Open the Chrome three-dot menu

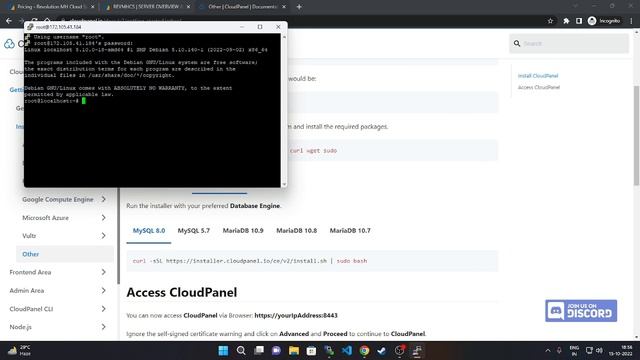tap(631, 21)
